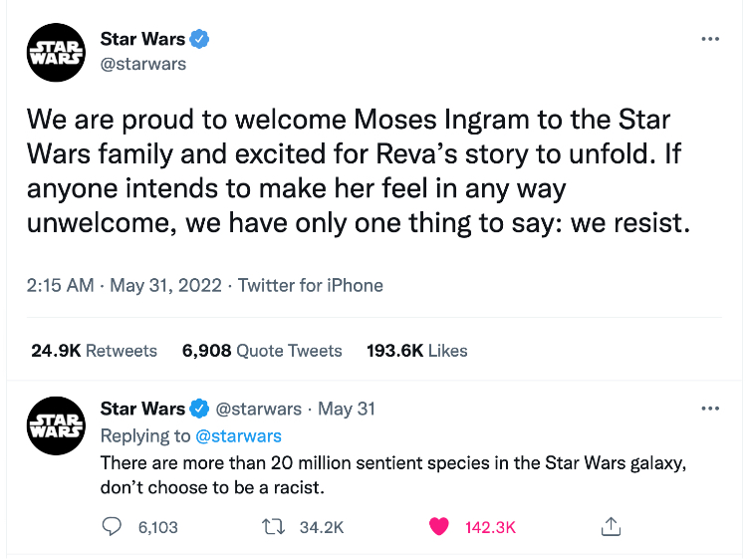This screenshot has height=560, width=747.
Task: Click the verified badge in the reply header
Action: [x=199, y=409]
